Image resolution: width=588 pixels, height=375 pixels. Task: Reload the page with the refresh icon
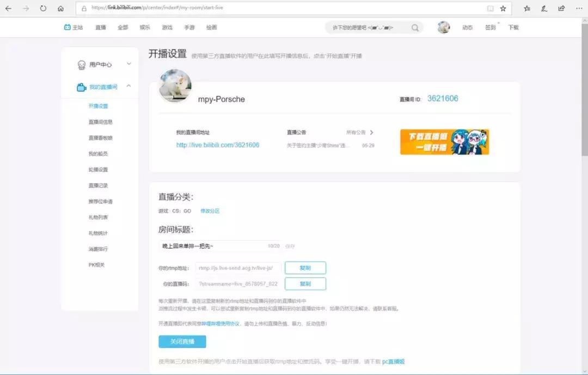tap(42, 8)
